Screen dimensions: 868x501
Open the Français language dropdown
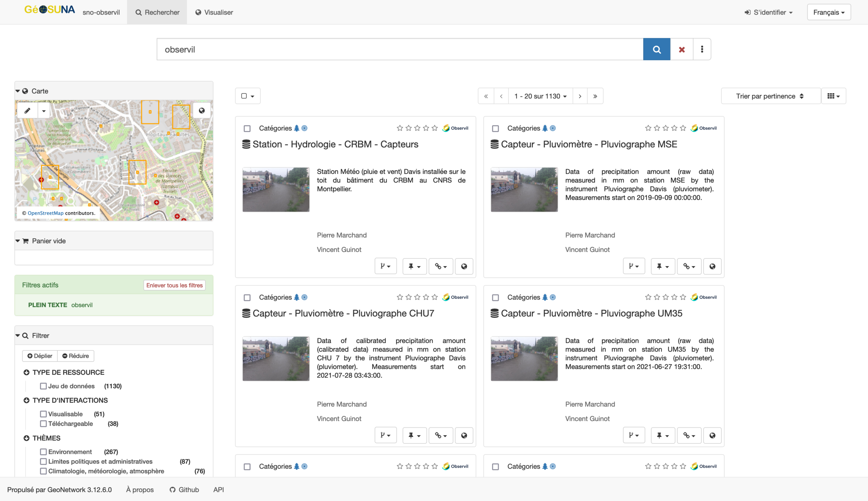[829, 12]
